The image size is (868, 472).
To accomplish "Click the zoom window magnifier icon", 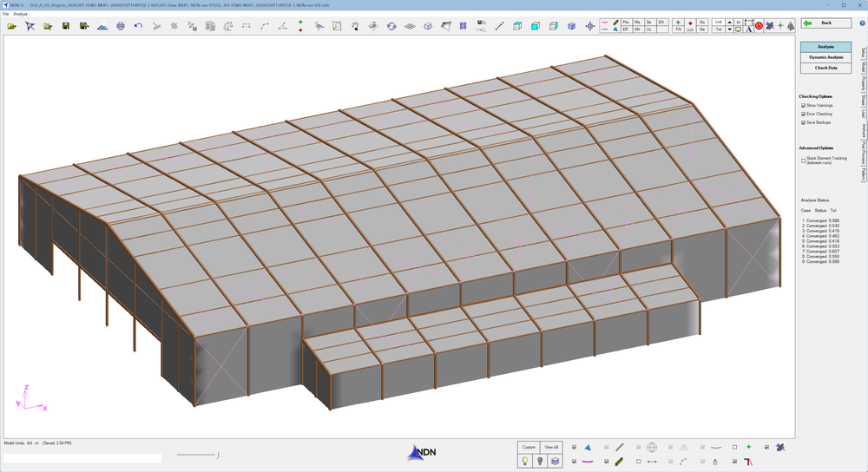I will (337, 26).
